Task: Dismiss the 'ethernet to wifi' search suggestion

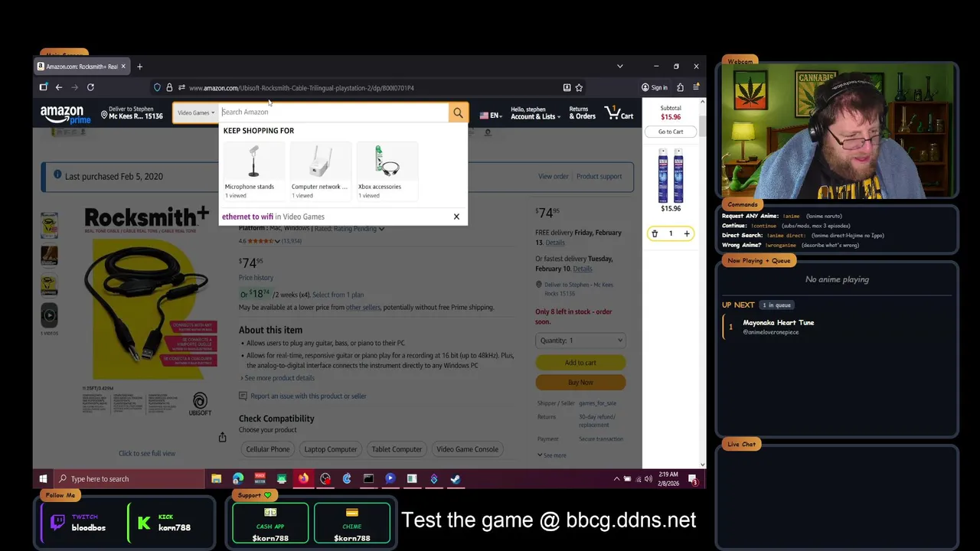Action: pos(456,217)
